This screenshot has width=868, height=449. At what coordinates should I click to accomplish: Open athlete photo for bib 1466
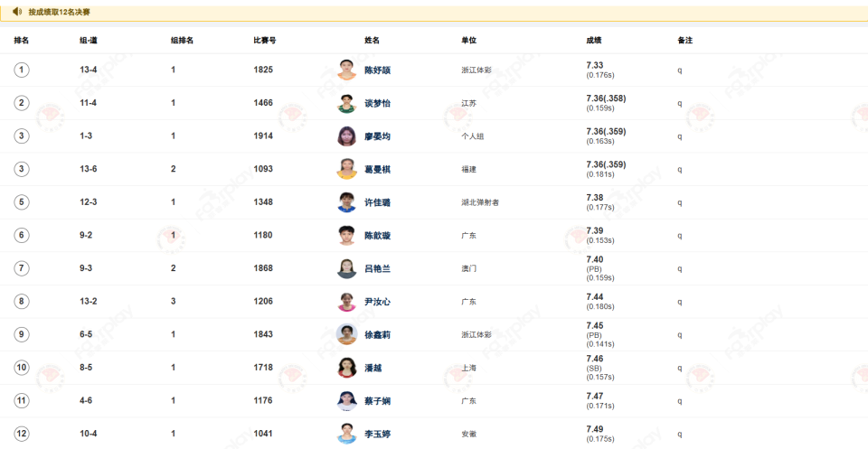346,103
